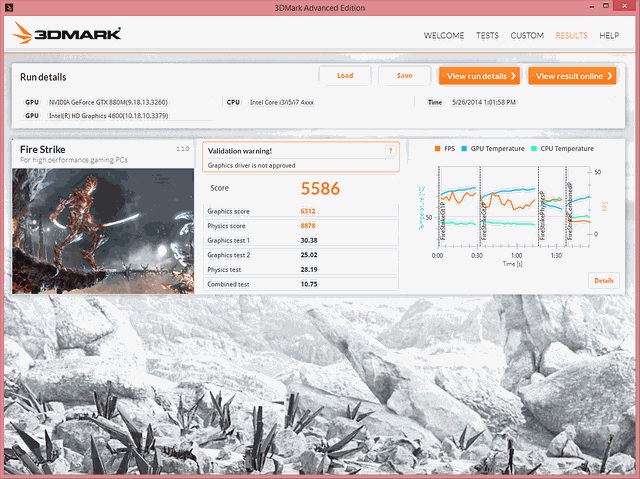Select the RESULTS tab

coord(571,35)
